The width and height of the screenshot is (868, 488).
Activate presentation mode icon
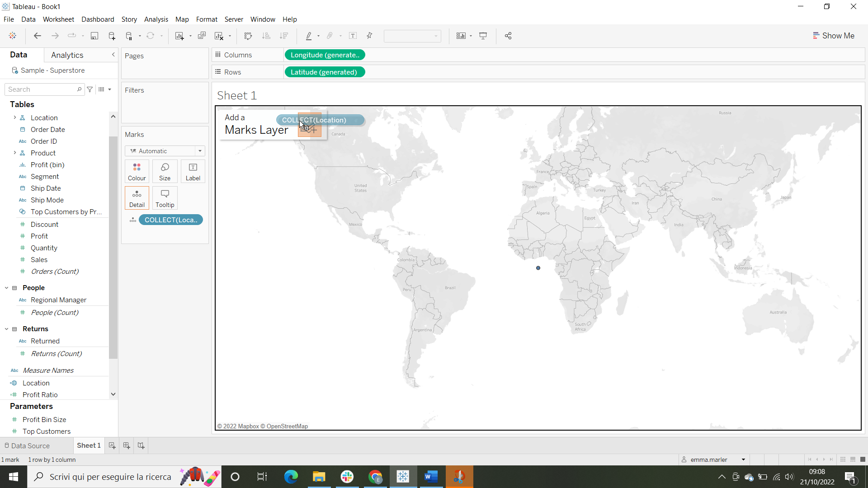[483, 36]
